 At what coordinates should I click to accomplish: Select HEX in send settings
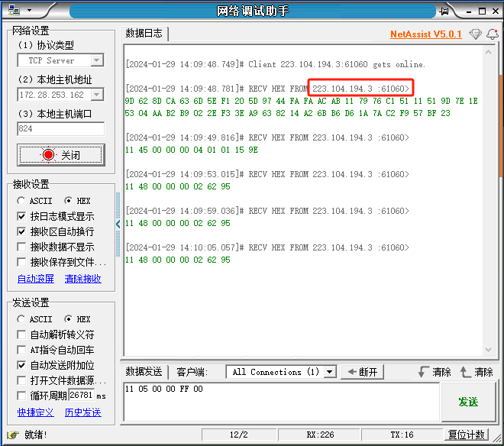pyautogui.click(x=77, y=319)
